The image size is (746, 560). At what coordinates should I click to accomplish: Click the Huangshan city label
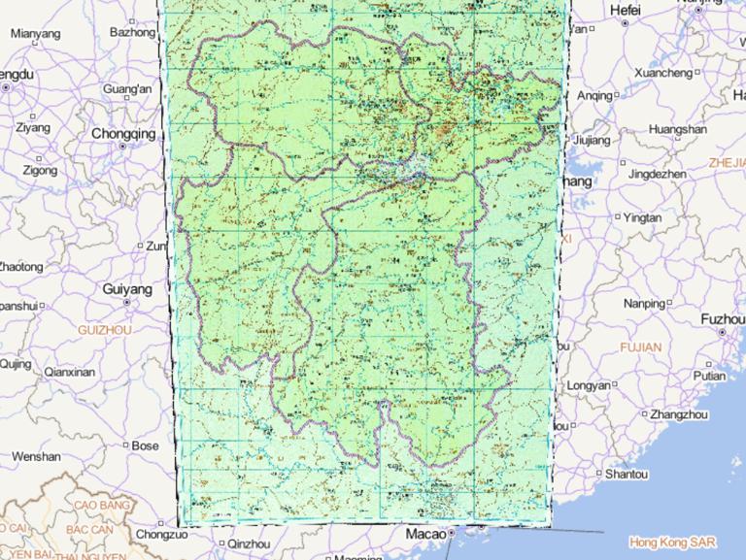[x=677, y=129]
